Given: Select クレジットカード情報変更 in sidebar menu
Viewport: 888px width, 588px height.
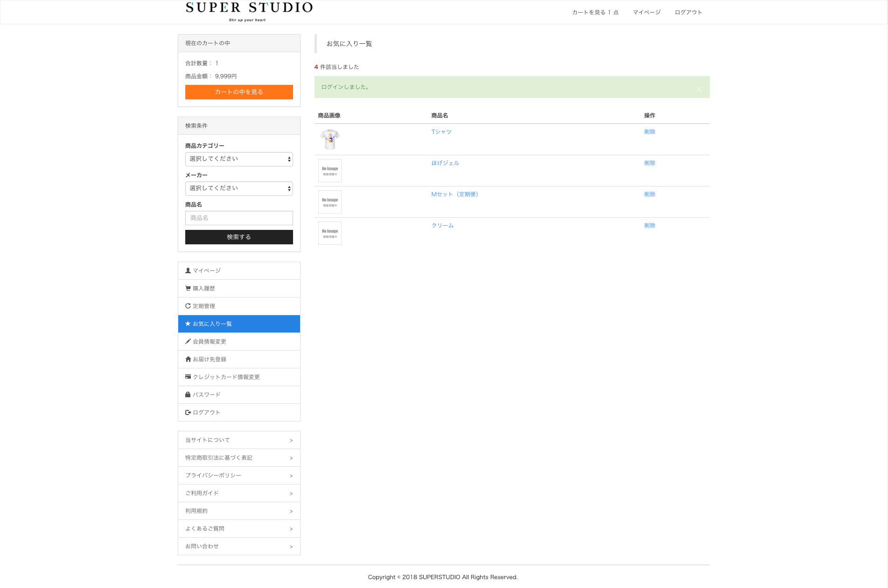Looking at the screenshot, I should tap(239, 377).
